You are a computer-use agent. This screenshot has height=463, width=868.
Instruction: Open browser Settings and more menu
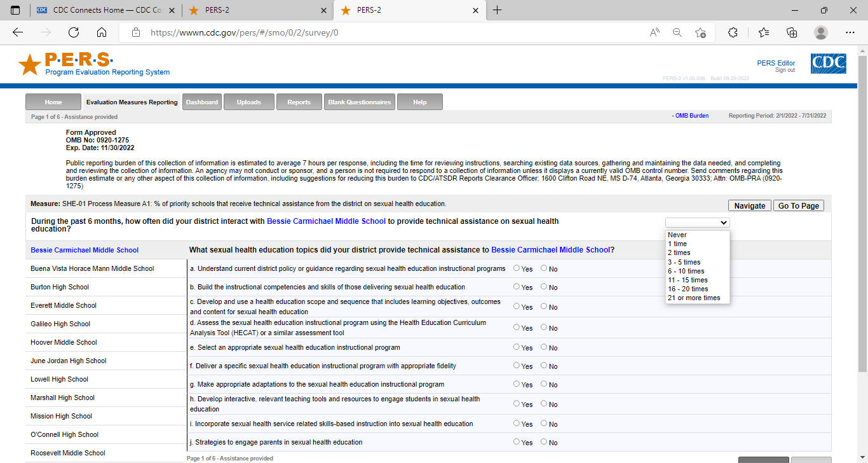[x=850, y=32]
